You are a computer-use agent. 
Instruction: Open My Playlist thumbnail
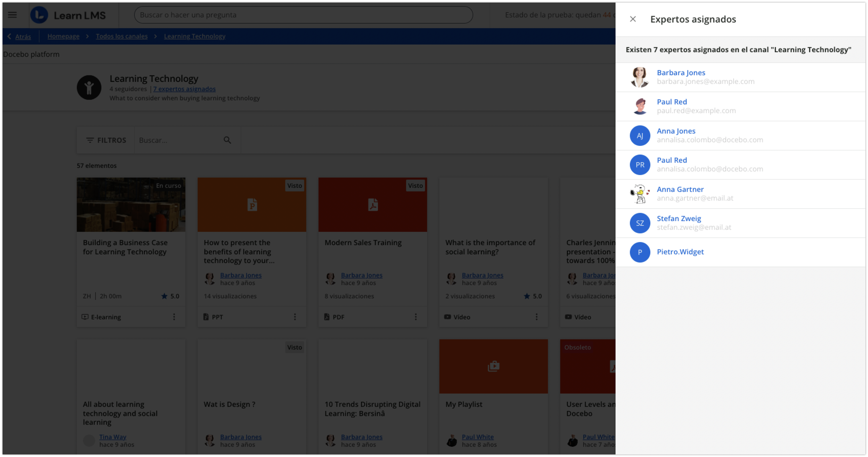pyautogui.click(x=493, y=366)
